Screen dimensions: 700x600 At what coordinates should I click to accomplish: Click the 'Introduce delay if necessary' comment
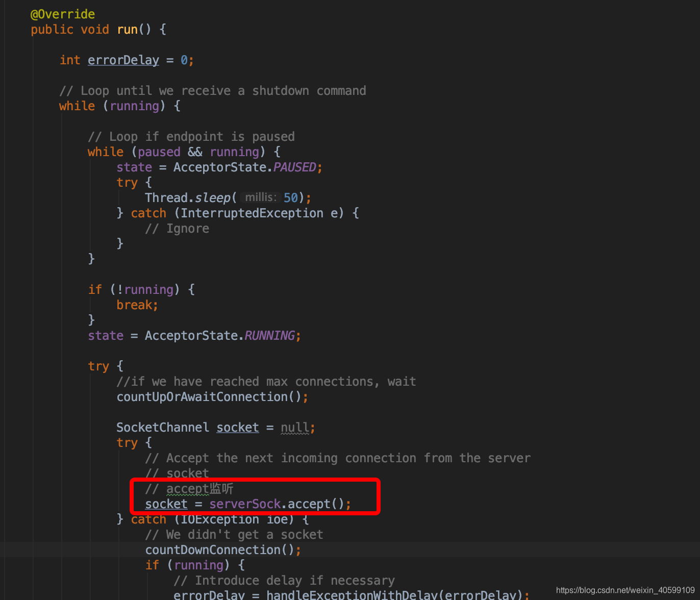pos(284,581)
